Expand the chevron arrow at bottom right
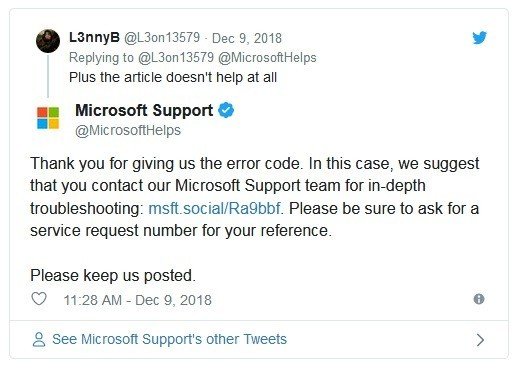518x372 pixels. (x=480, y=340)
